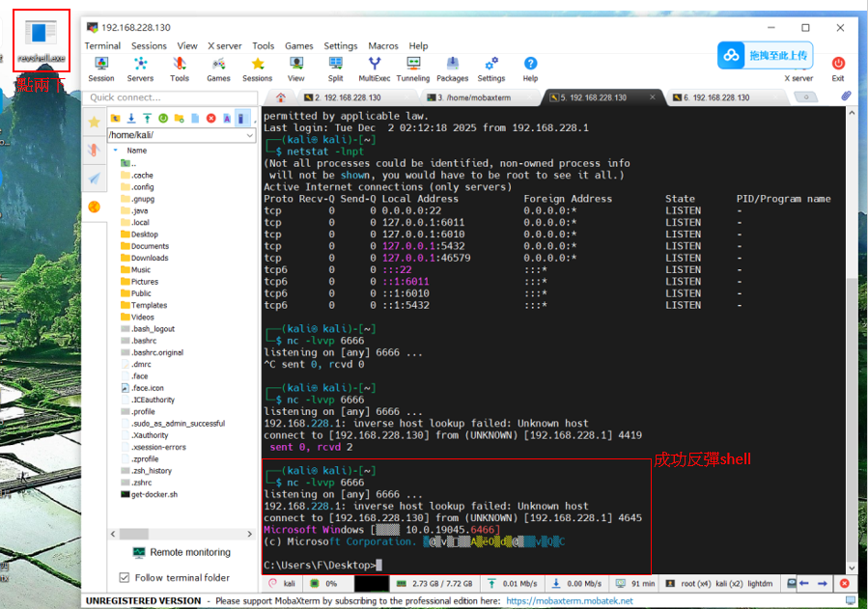
Task: Open the Settings gear toolbar icon
Action: (x=491, y=69)
